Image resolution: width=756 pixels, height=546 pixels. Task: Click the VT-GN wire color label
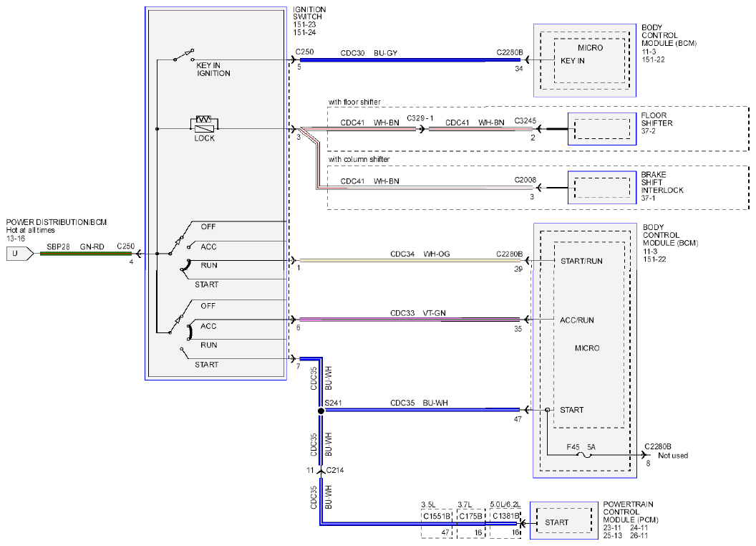pyautogui.click(x=435, y=313)
